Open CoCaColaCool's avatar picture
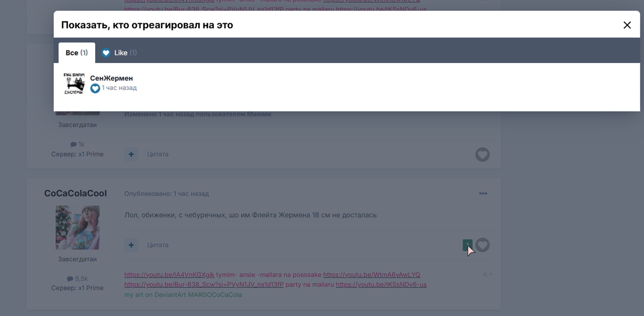Viewport: 644px width, 316px height. pyautogui.click(x=77, y=227)
